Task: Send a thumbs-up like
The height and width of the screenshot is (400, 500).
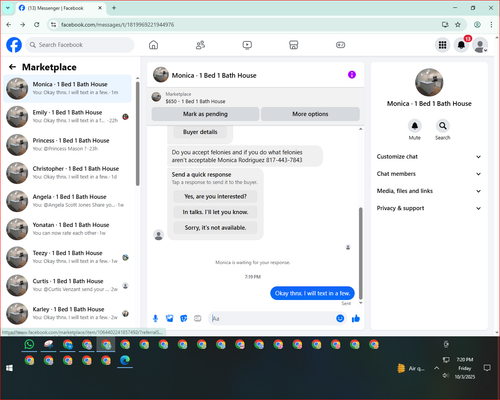Action: point(356,318)
